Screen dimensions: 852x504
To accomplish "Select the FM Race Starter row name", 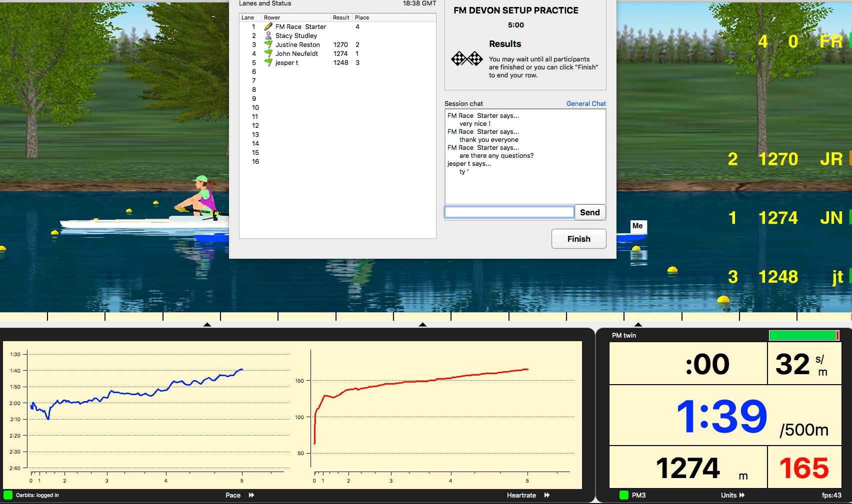I will (300, 26).
